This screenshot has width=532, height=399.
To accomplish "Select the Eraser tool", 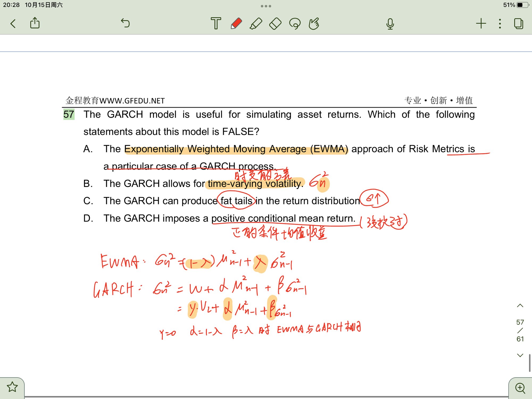I will pos(275,23).
